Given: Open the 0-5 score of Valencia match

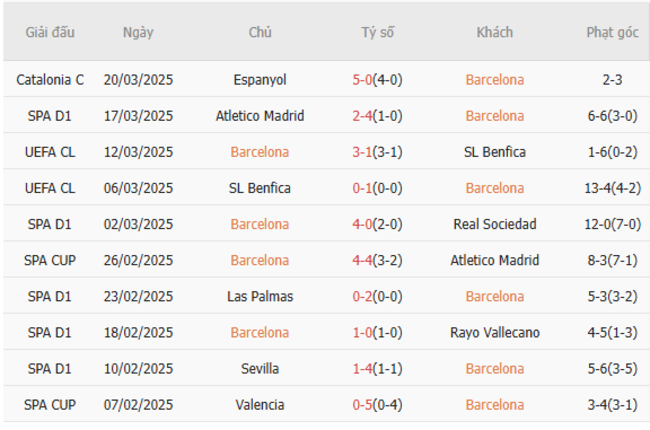Looking at the screenshot, I should 364,405.
